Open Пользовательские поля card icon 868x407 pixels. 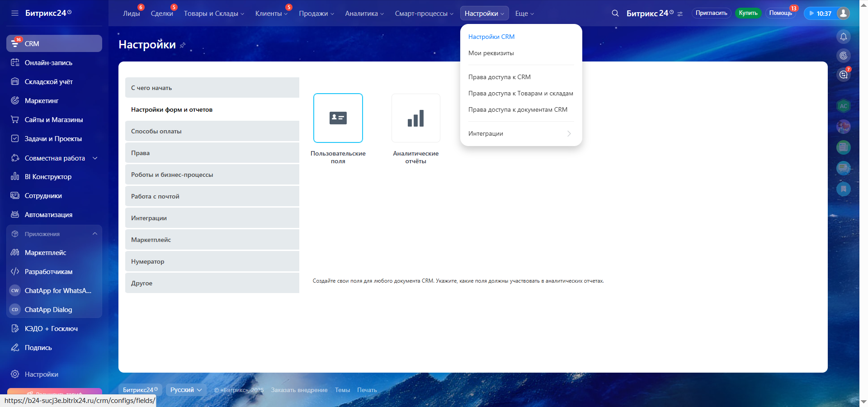click(x=338, y=118)
